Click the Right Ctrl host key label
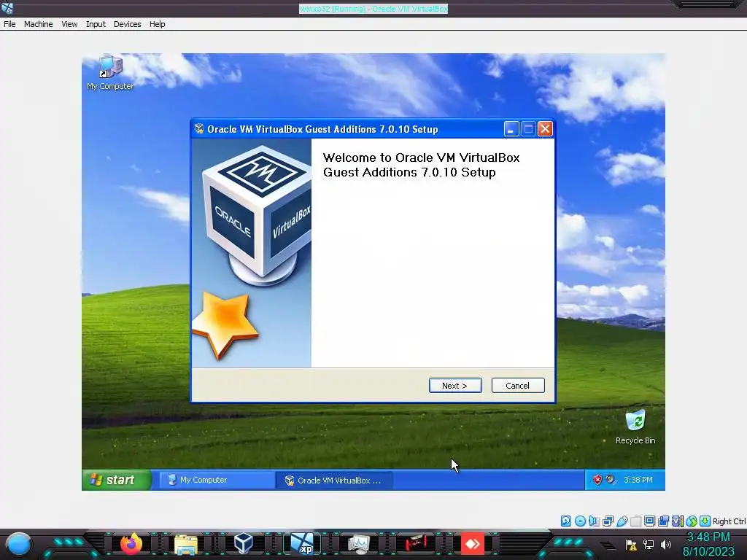This screenshot has height=560, width=747. coord(729,521)
